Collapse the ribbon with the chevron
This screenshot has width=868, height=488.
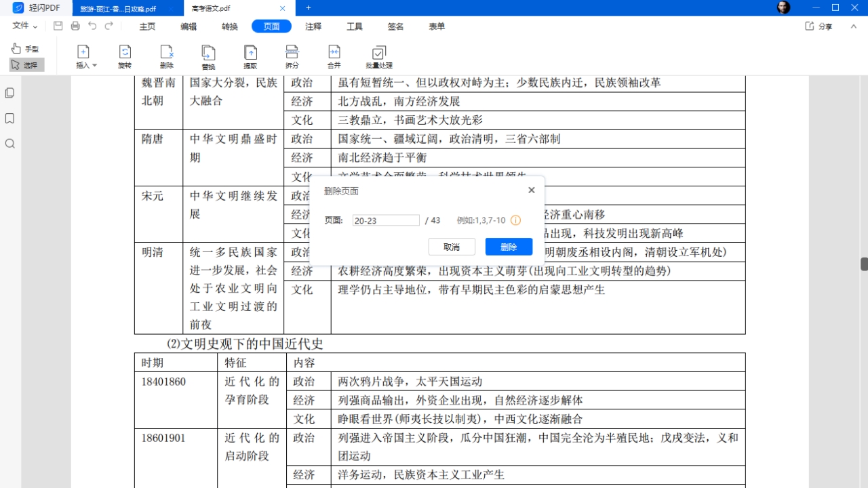[x=853, y=26]
